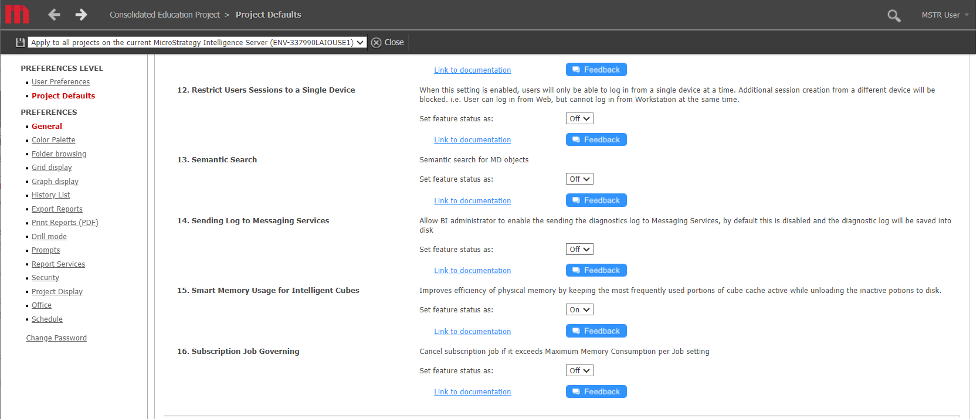The width and height of the screenshot is (980, 419).
Task: Click the Close circle-X icon
Action: point(377,43)
